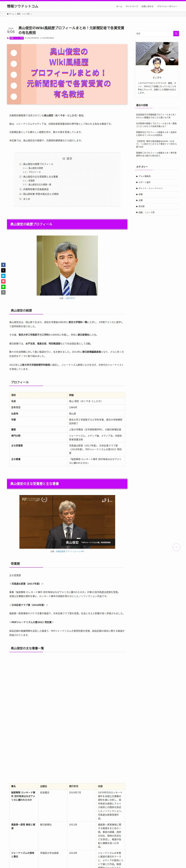Jump to TOC item 4 伊原木隆太氏との関係

pyautogui.click(x=41, y=194)
